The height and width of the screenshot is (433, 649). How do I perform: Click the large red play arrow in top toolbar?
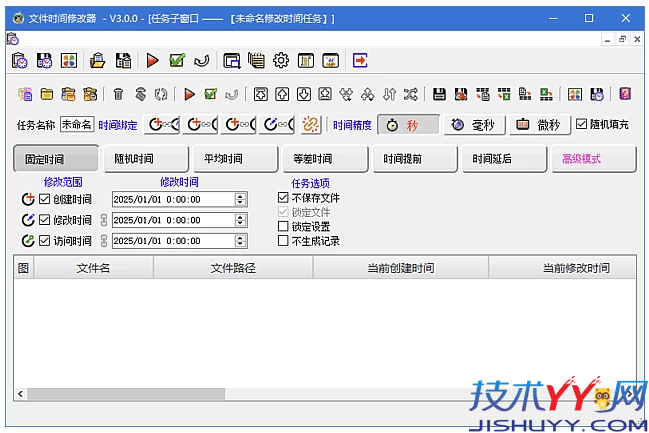point(152,61)
